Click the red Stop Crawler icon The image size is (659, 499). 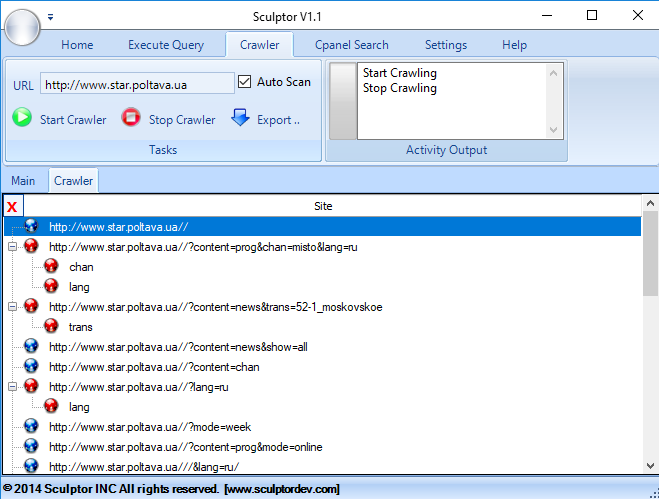coord(131,118)
